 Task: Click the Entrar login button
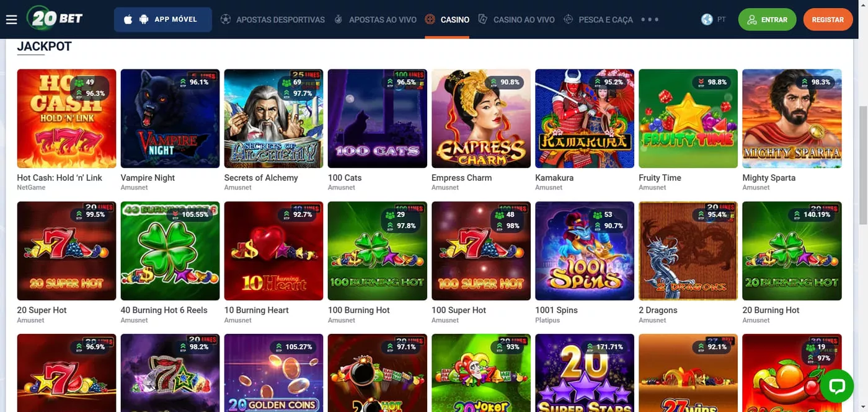point(768,20)
